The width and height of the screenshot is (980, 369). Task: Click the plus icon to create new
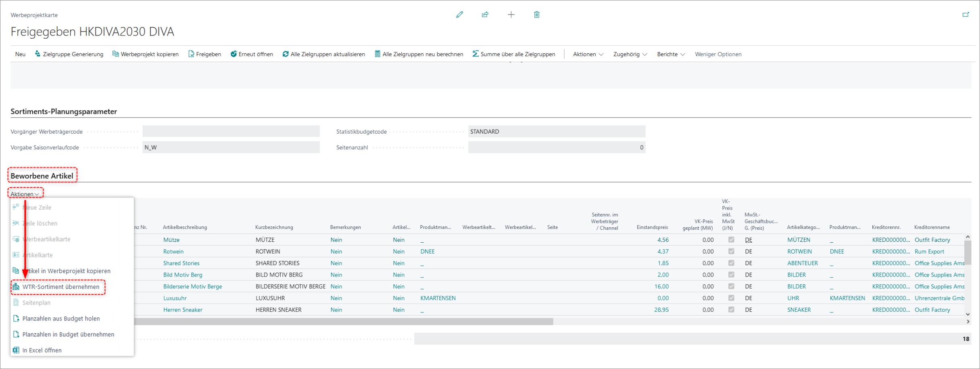511,15
